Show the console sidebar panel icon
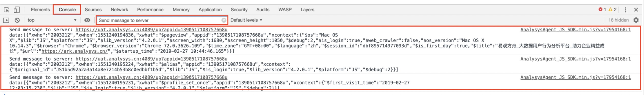This screenshot has width=644, height=95. 6,20
